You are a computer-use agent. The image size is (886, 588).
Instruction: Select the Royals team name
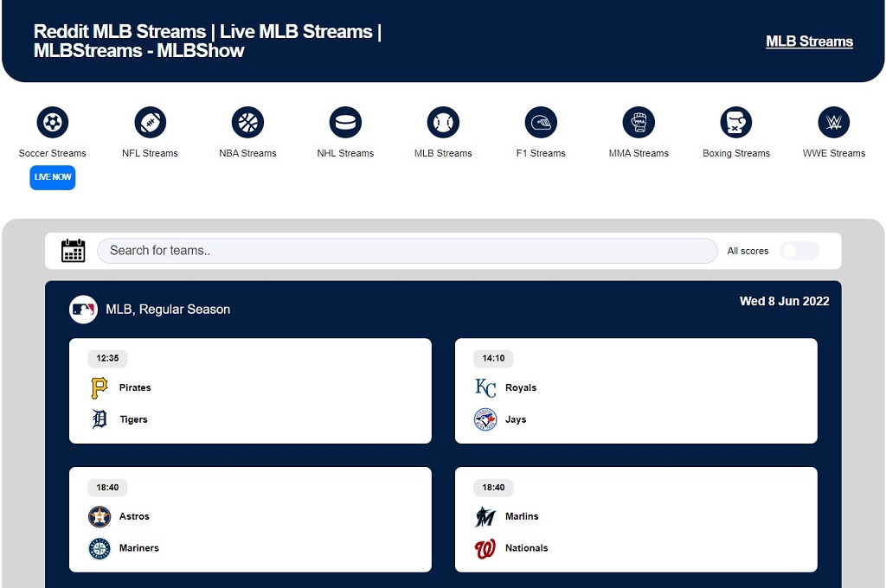(x=521, y=387)
